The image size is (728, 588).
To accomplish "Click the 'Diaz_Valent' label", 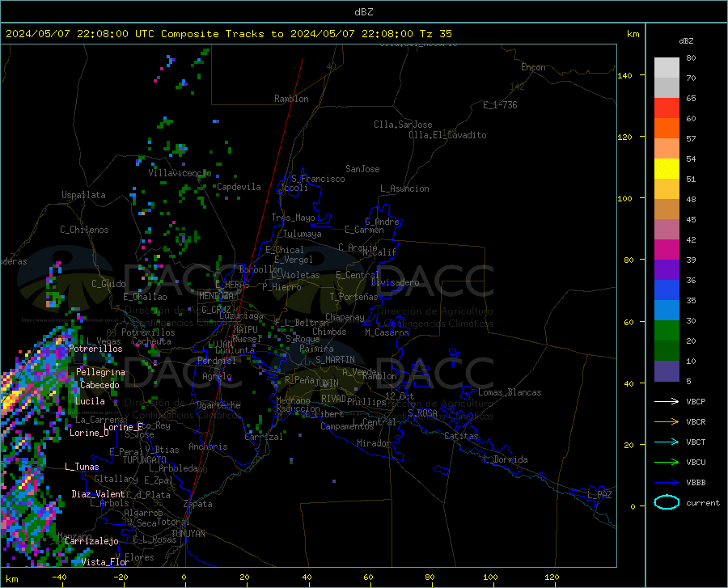I will pyautogui.click(x=98, y=494).
